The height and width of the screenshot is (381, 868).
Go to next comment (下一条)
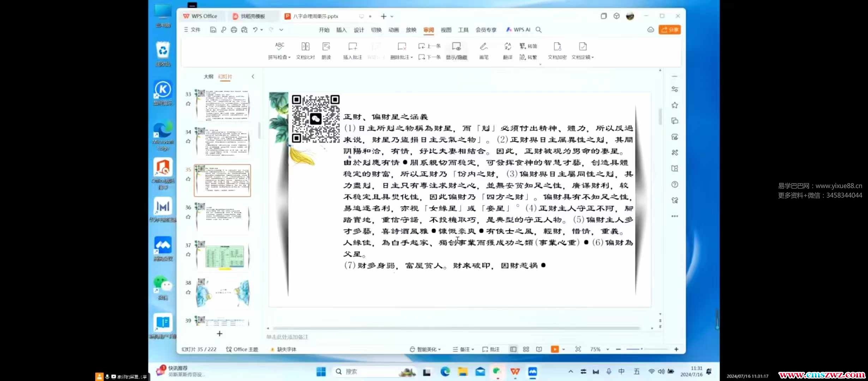pyautogui.click(x=430, y=57)
